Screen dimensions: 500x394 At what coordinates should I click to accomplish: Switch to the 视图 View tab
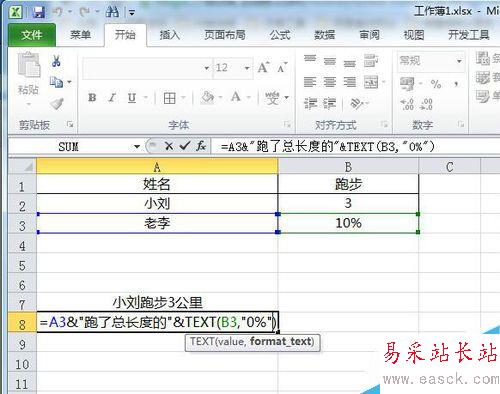[414, 35]
